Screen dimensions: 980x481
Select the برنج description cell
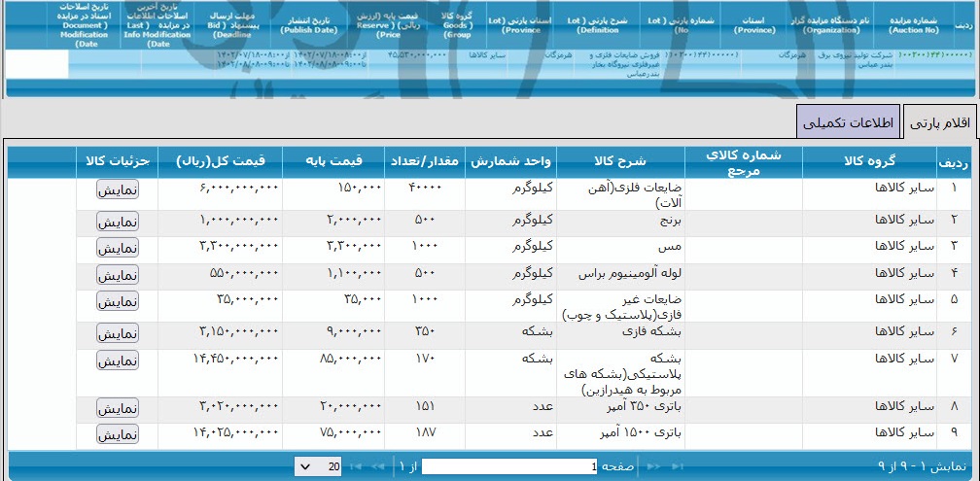coord(620,222)
